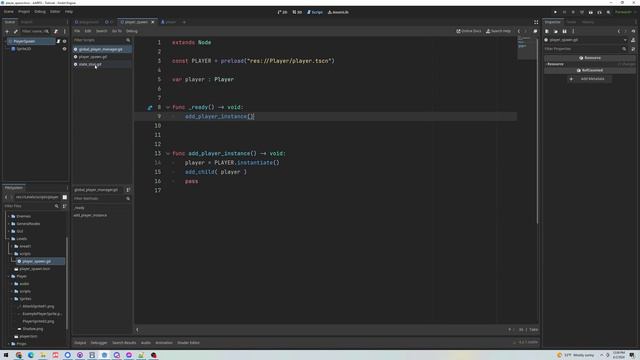Open the renderer Forward+ dropdown
The height and width of the screenshot is (360, 640).
625,12
